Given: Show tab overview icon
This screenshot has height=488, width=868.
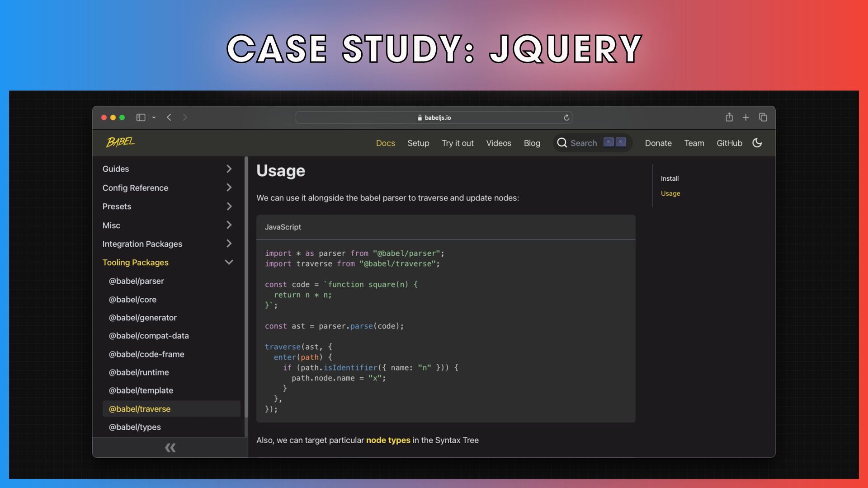Looking at the screenshot, I should pyautogui.click(x=763, y=117).
